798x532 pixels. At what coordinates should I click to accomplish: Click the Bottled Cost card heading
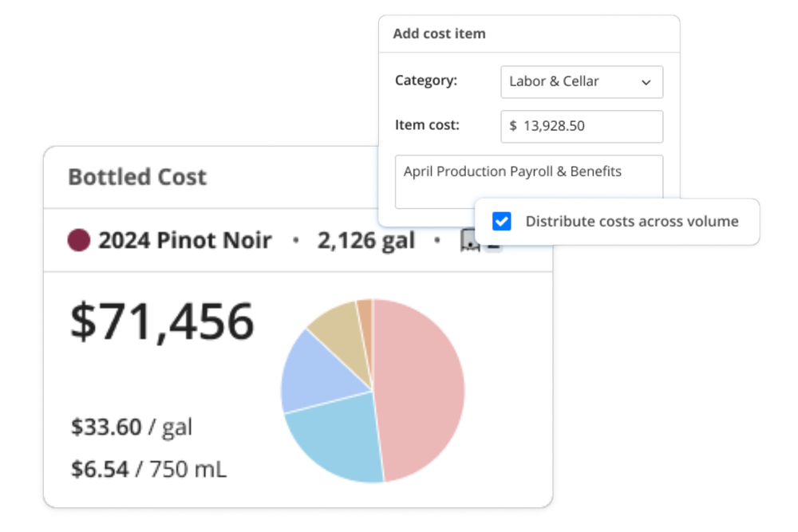(137, 177)
